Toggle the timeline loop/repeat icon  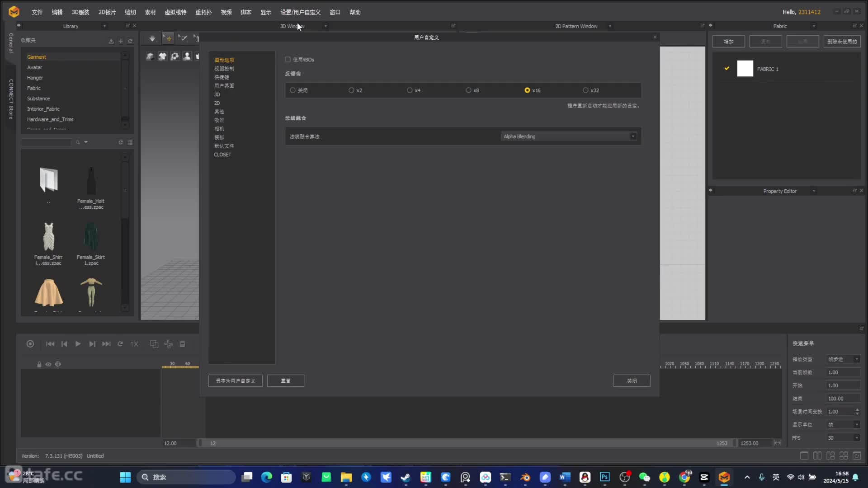click(x=120, y=344)
